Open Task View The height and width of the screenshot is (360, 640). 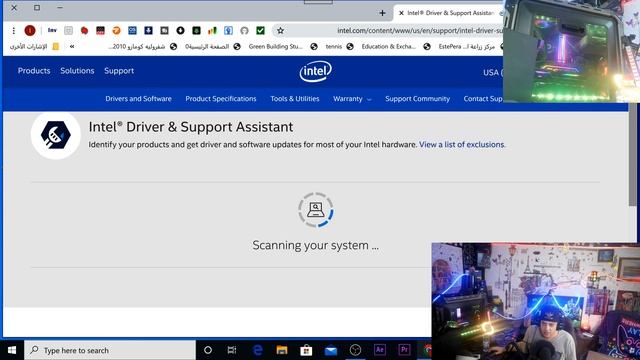click(x=232, y=350)
